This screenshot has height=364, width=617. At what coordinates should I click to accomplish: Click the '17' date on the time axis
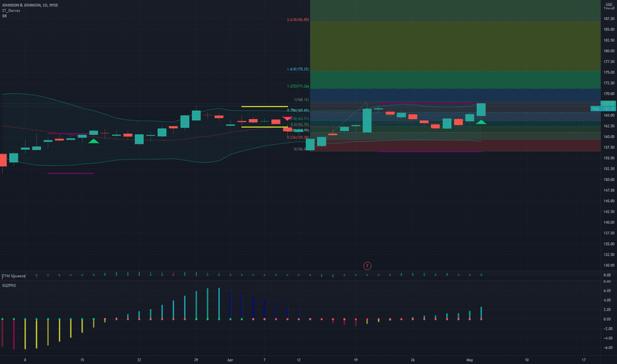coord(583,360)
